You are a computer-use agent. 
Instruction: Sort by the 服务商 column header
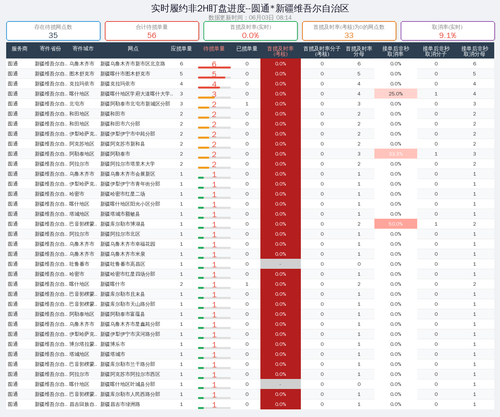[x=20, y=49]
